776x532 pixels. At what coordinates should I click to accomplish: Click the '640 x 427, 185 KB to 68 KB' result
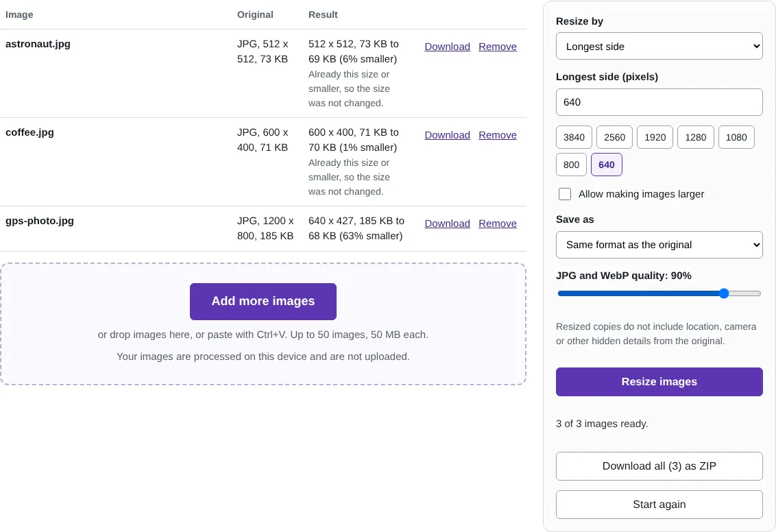coord(356,228)
